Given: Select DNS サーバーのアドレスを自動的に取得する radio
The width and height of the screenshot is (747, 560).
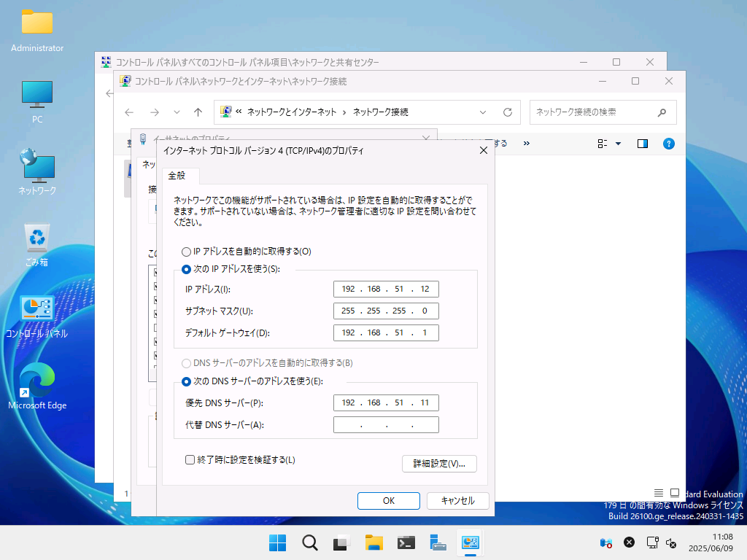Looking at the screenshot, I should pyautogui.click(x=186, y=363).
